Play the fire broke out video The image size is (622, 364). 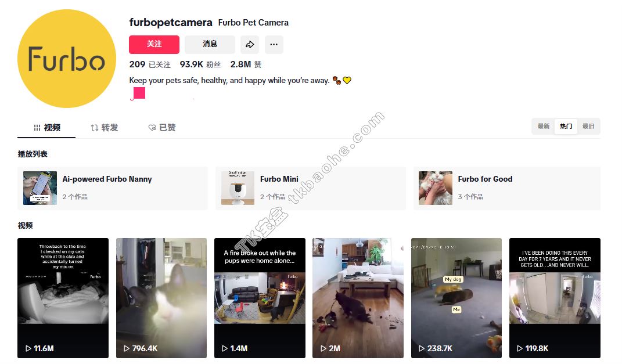point(260,298)
